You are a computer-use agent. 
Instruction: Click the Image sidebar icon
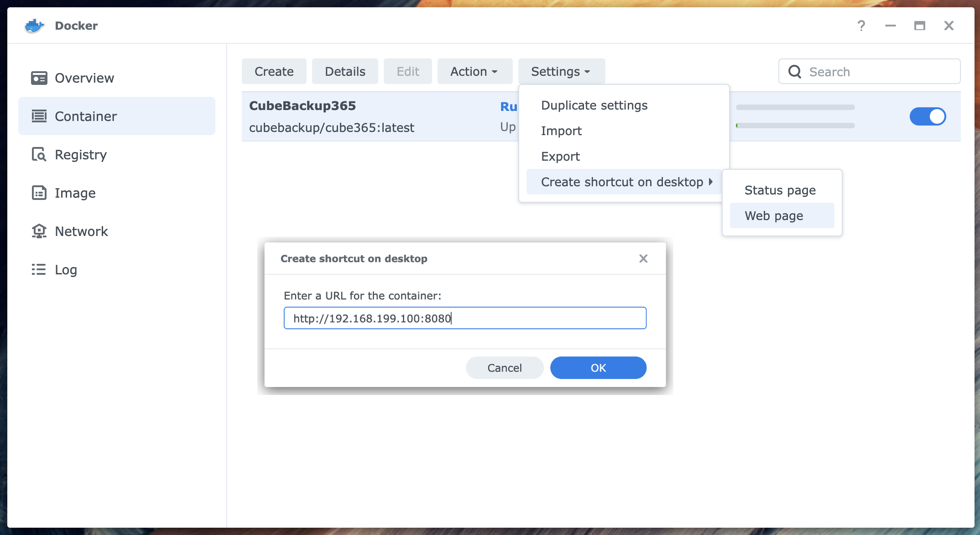coord(39,193)
